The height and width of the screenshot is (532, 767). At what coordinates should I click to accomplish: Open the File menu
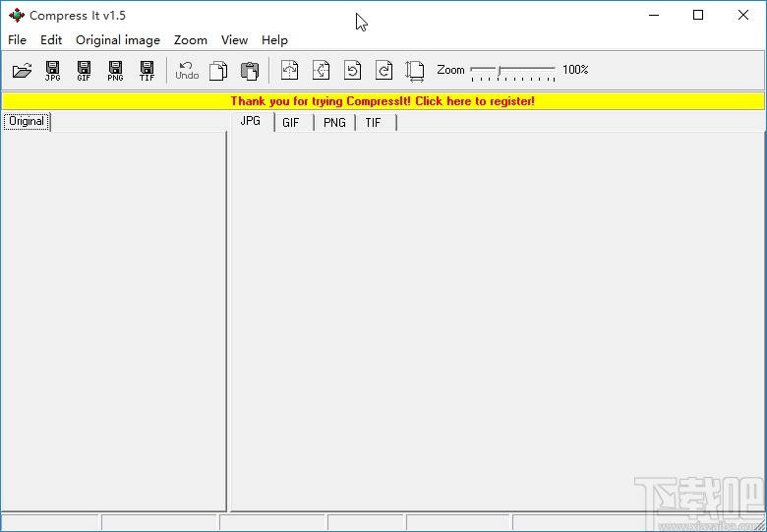pos(17,40)
